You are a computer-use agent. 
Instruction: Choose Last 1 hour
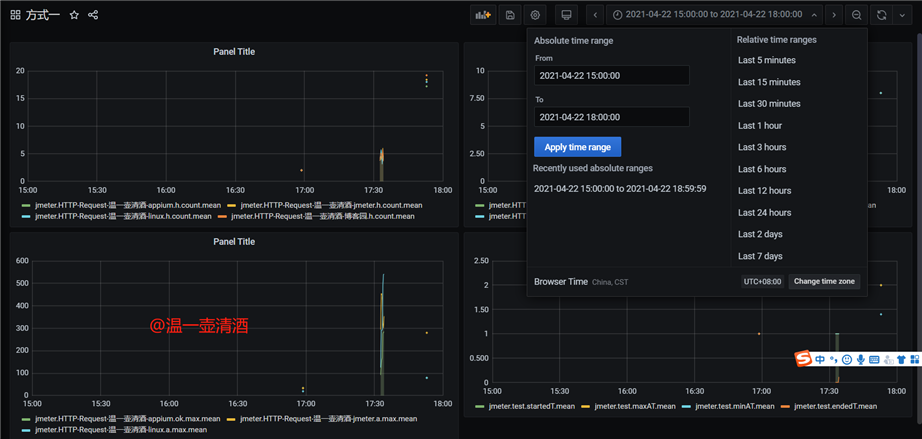[760, 125]
